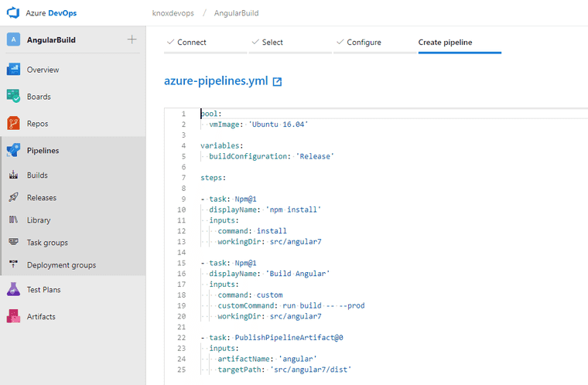This screenshot has width=588, height=385.
Task: Select Library under Pipelines
Action: click(x=39, y=220)
